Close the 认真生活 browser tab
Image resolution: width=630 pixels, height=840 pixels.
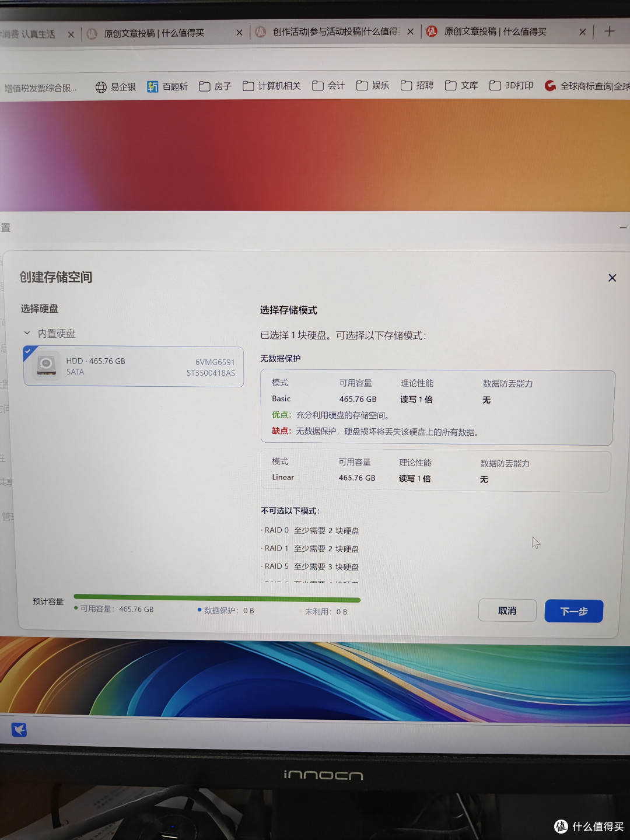tap(71, 34)
